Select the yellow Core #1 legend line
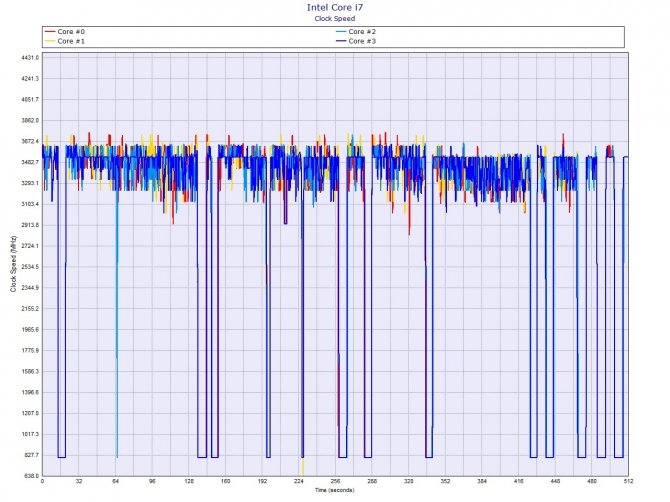The width and height of the screenshot is (670, 502). tap(50, 41)
